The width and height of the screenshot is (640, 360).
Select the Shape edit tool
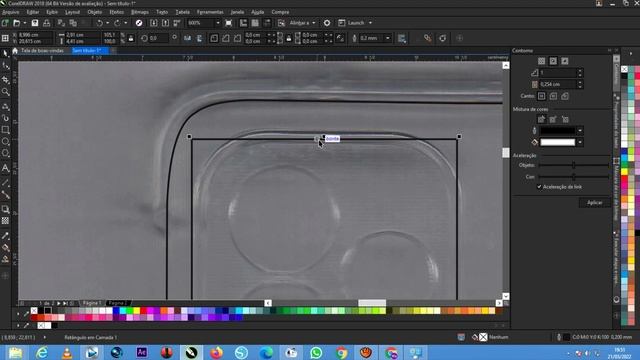5,66
